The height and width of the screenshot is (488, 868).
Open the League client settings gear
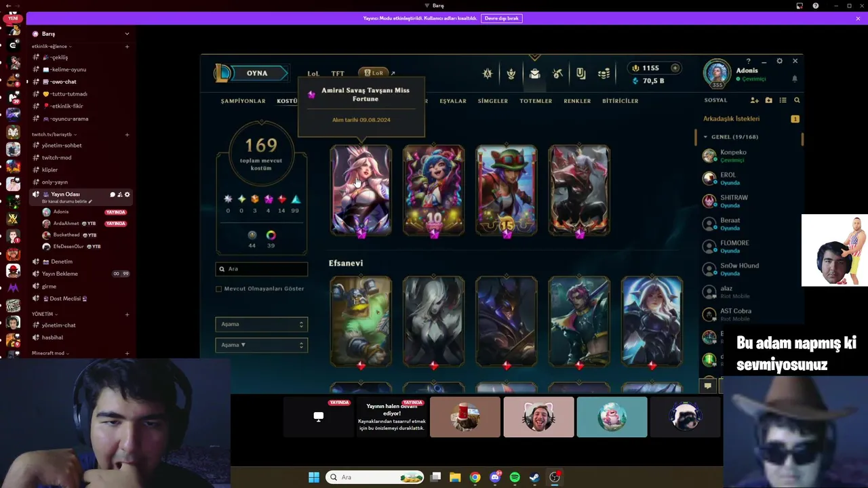[x=779, y=61]
